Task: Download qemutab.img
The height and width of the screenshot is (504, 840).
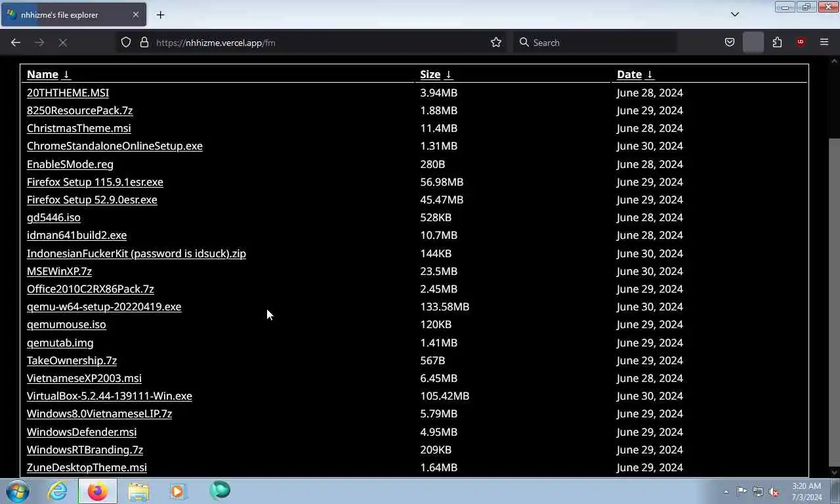Action: coord(60,343)
